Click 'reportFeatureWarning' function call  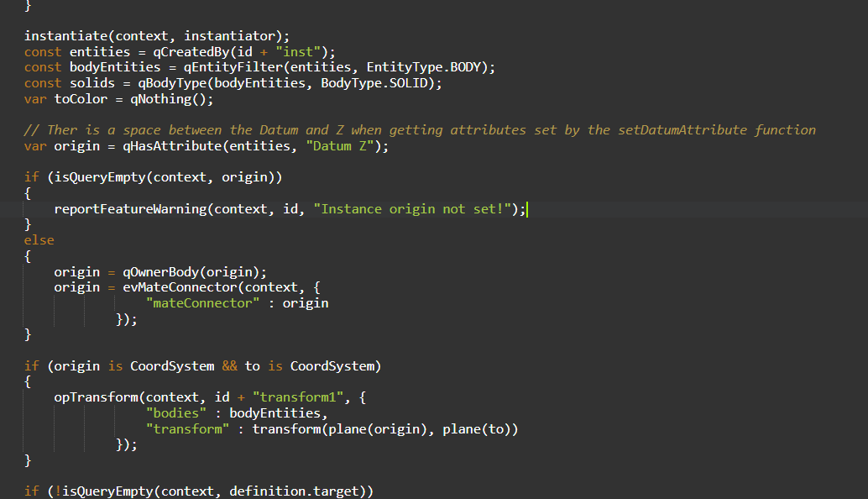point(130,209)
